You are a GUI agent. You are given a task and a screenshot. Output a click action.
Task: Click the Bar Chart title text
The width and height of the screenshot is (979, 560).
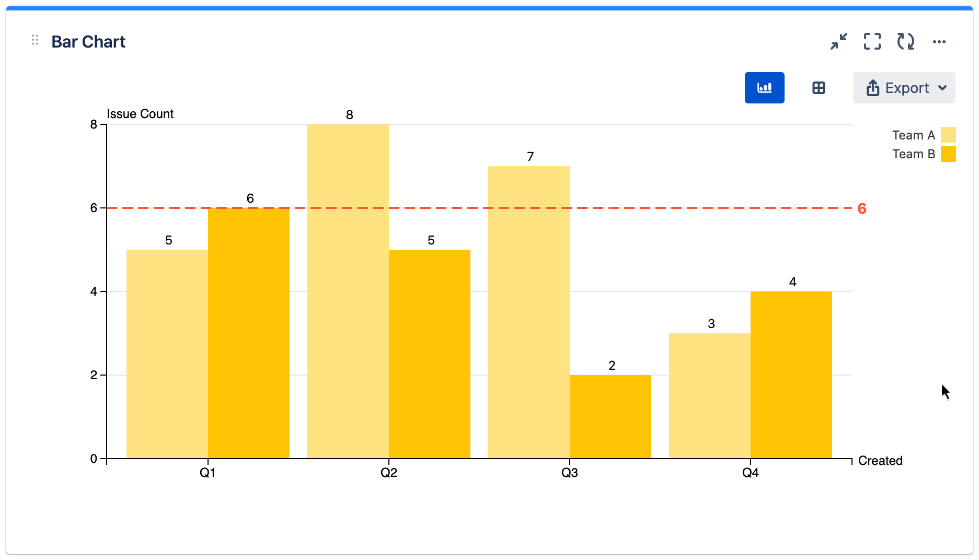click(x=88, y=42)
